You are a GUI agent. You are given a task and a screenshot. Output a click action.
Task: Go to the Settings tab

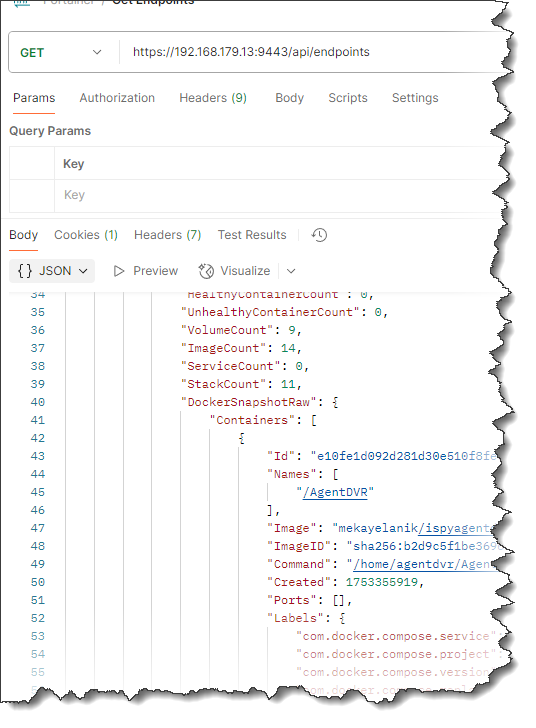coord(415,98)
